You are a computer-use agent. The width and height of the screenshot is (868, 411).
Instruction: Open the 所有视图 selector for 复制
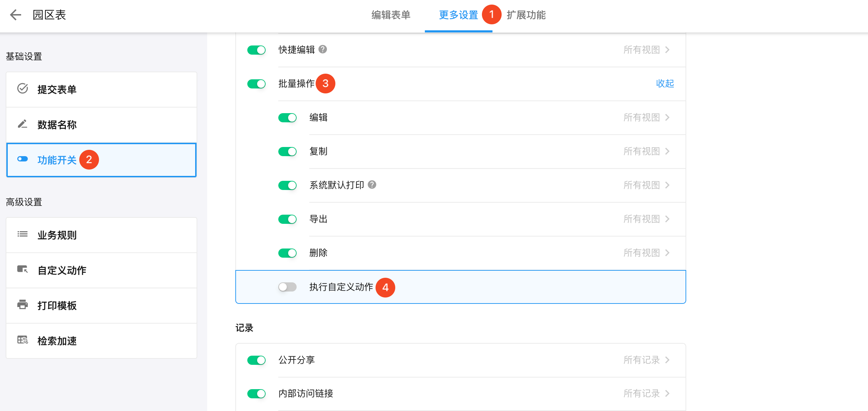(x=646, y=151)
